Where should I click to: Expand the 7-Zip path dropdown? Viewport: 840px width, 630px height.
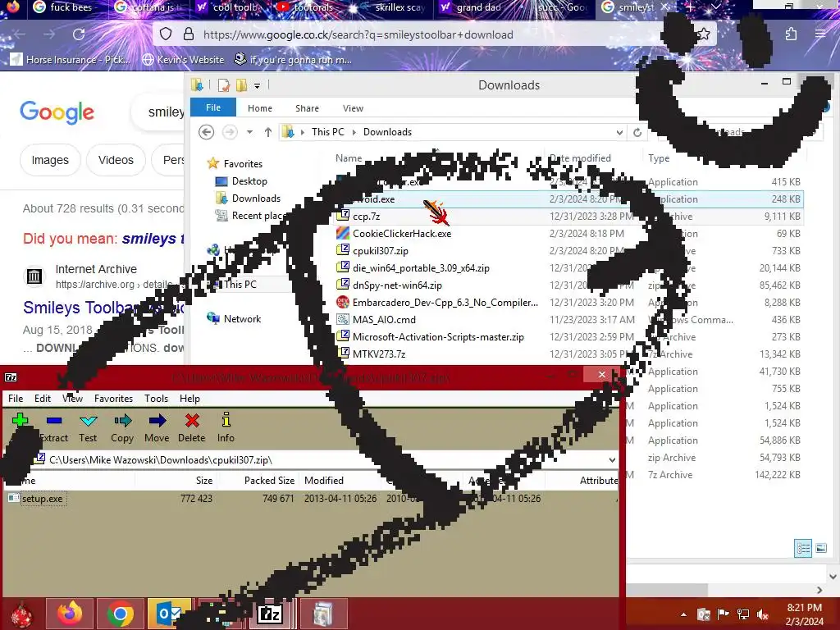612,460
